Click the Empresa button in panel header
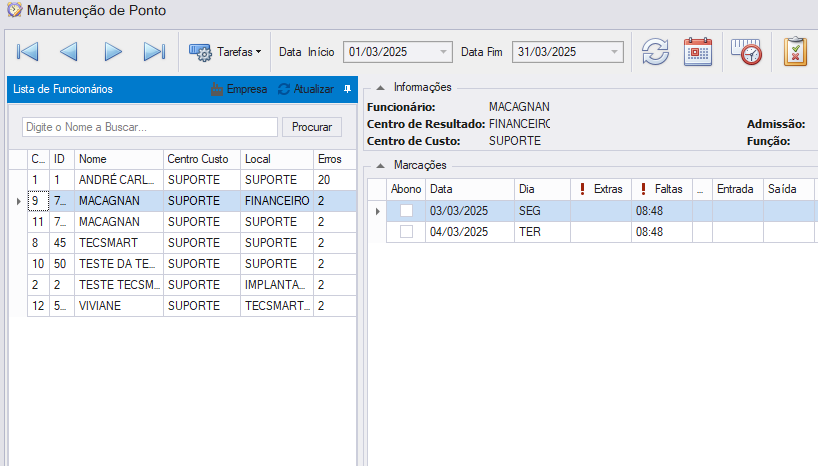The width and height of the screenshot is (818, 466). click(239, 89)
